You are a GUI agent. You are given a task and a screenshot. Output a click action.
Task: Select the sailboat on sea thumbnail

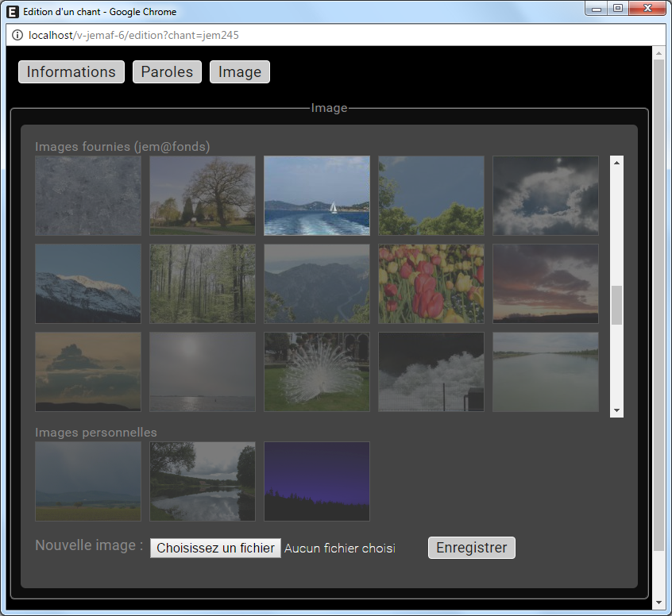pyautogui.click(x=316, y=195)
